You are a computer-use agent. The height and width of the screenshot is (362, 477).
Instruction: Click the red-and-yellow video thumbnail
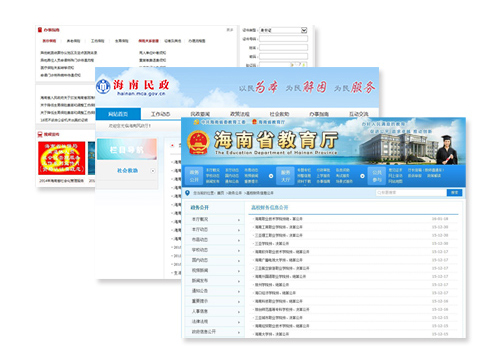click(62, 158)
